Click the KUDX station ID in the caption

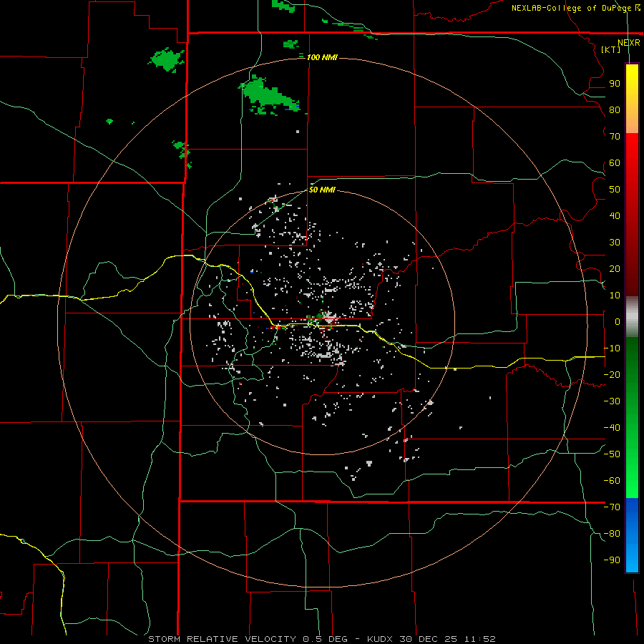pyautogui.click(x=380, y=639)
